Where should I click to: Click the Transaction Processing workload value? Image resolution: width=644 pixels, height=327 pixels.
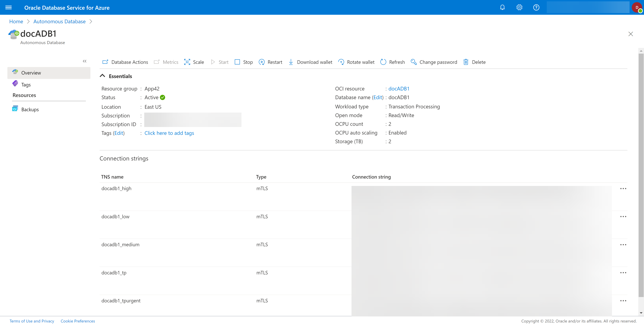tap(414, 106)
